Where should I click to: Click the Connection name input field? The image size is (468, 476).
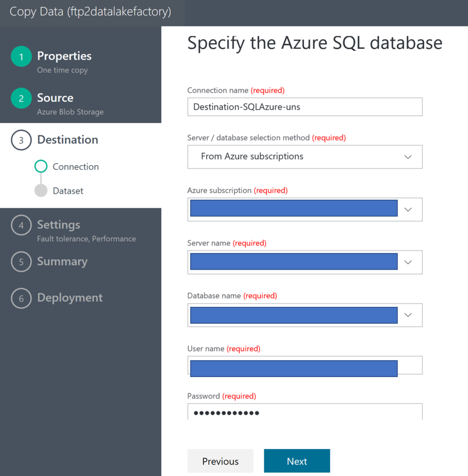[305, 107]
